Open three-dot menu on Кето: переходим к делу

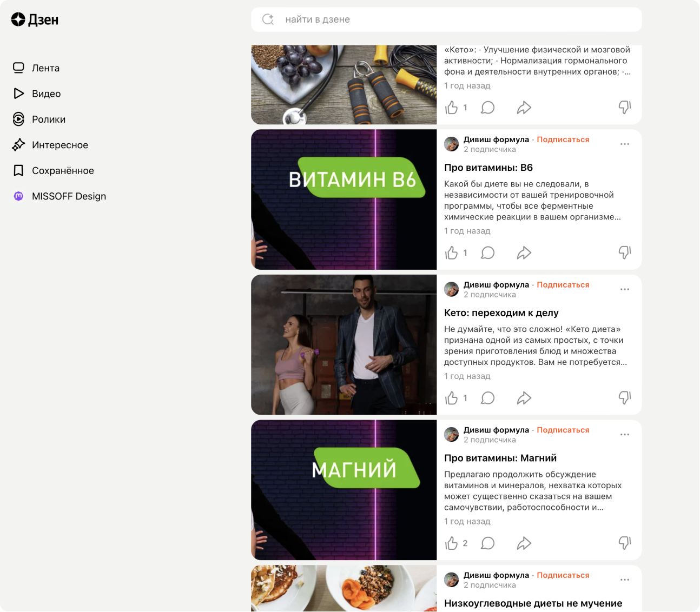[625, 290]
